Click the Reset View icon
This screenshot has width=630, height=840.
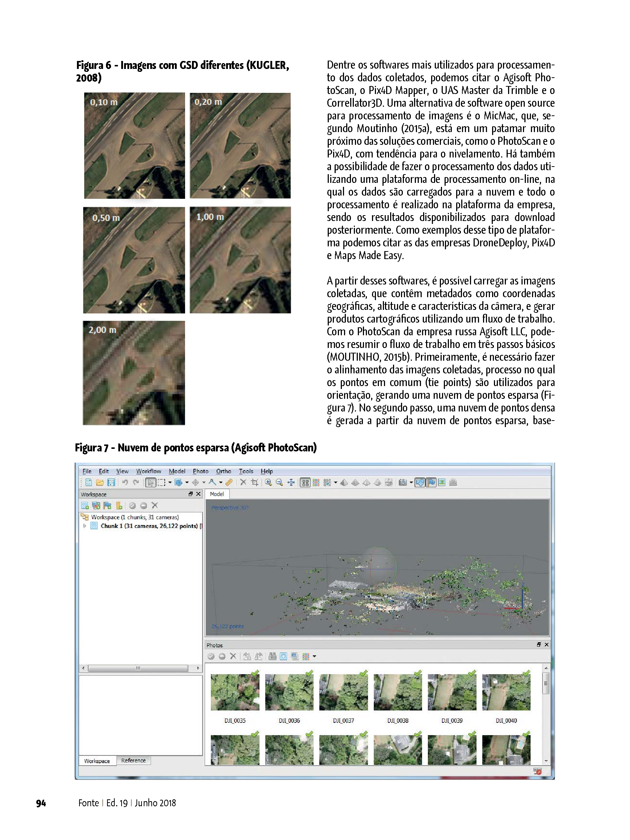291,482
